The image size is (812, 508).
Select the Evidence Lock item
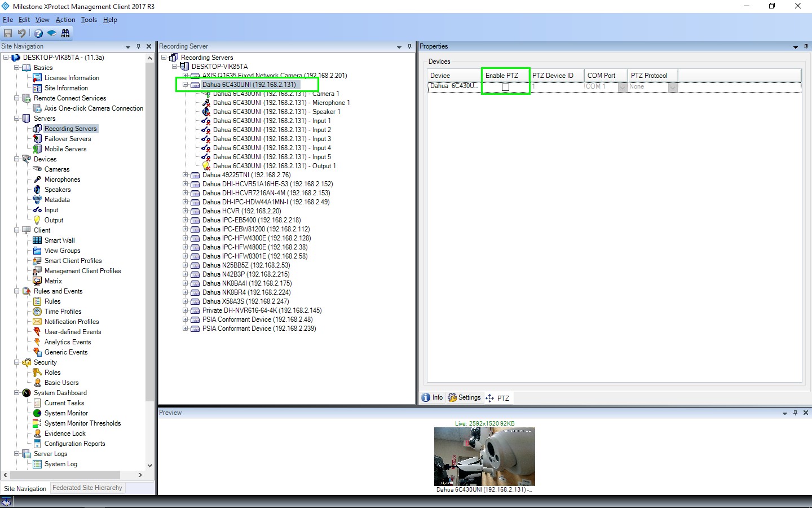65,433
